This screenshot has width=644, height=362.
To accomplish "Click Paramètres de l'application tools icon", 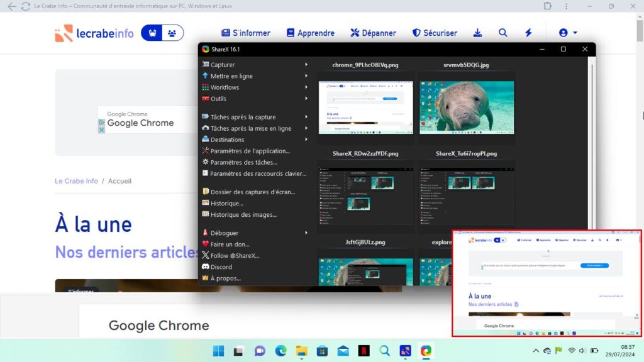I will pos(206,151).
